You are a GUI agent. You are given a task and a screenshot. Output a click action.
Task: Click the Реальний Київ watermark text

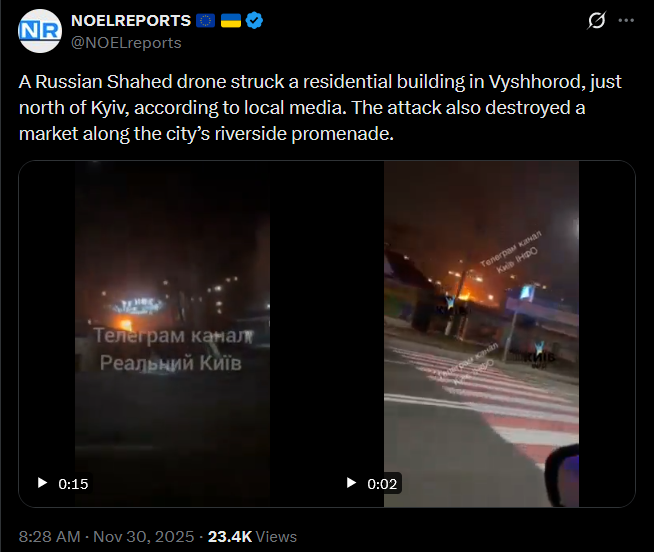(171, 363)
